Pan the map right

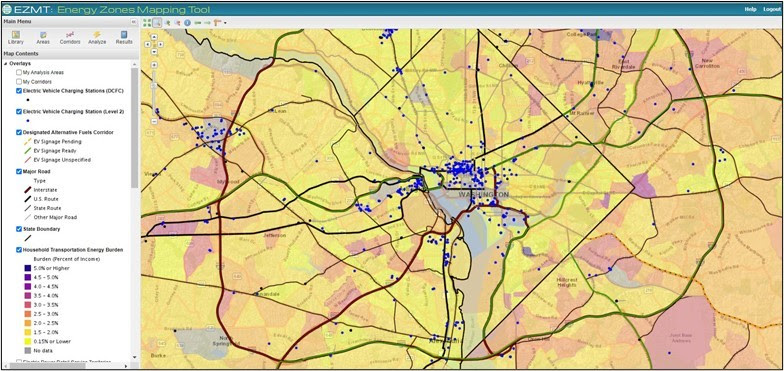click(x=160, y=44)
